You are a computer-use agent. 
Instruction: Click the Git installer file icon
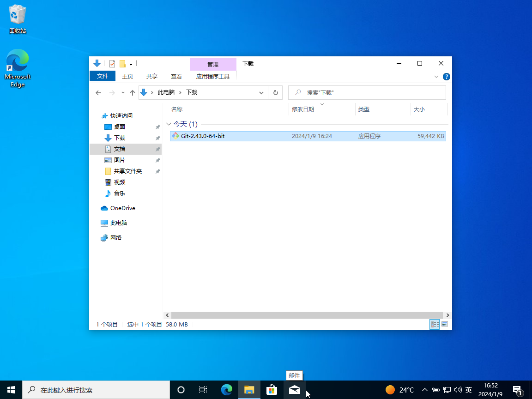[x=175, y=136]
